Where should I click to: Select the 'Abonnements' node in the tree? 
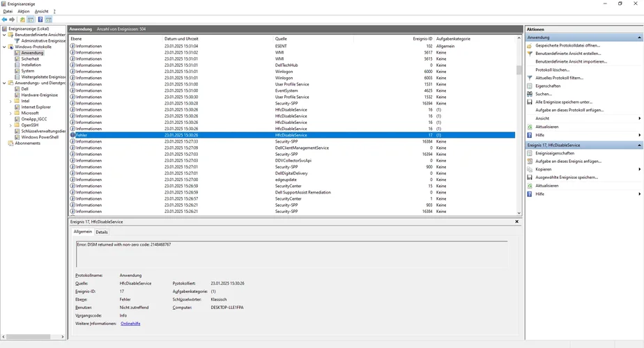click(27, 143)
